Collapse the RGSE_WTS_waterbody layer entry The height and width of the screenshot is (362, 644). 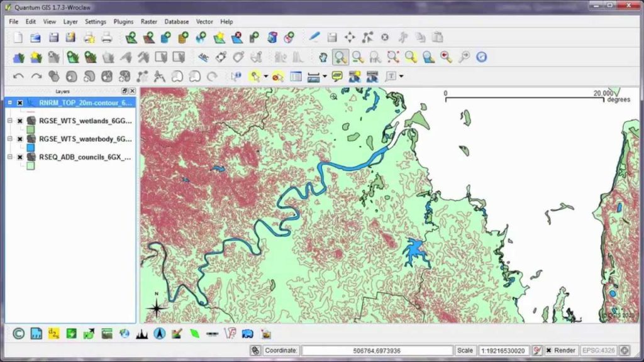coord(9,138)
